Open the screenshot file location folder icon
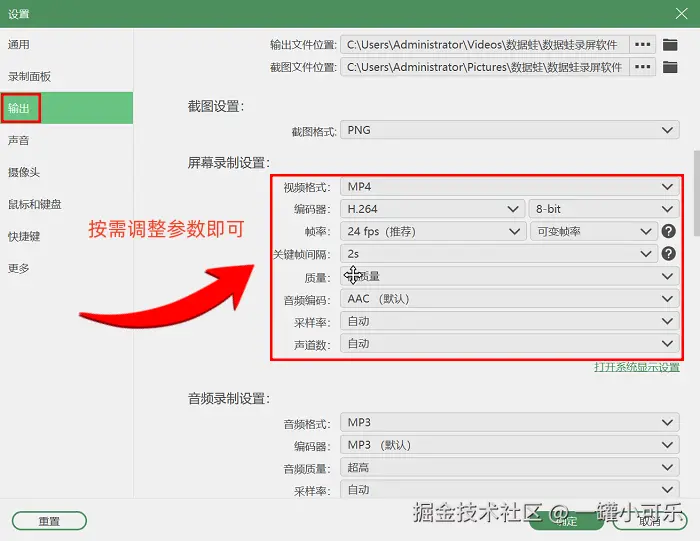 coord(670,67)
